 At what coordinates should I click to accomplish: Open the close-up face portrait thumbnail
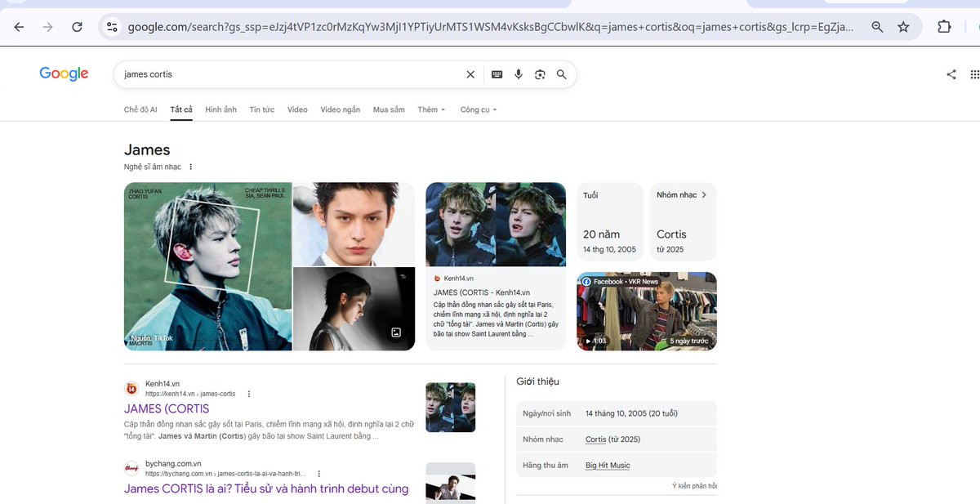354,224
